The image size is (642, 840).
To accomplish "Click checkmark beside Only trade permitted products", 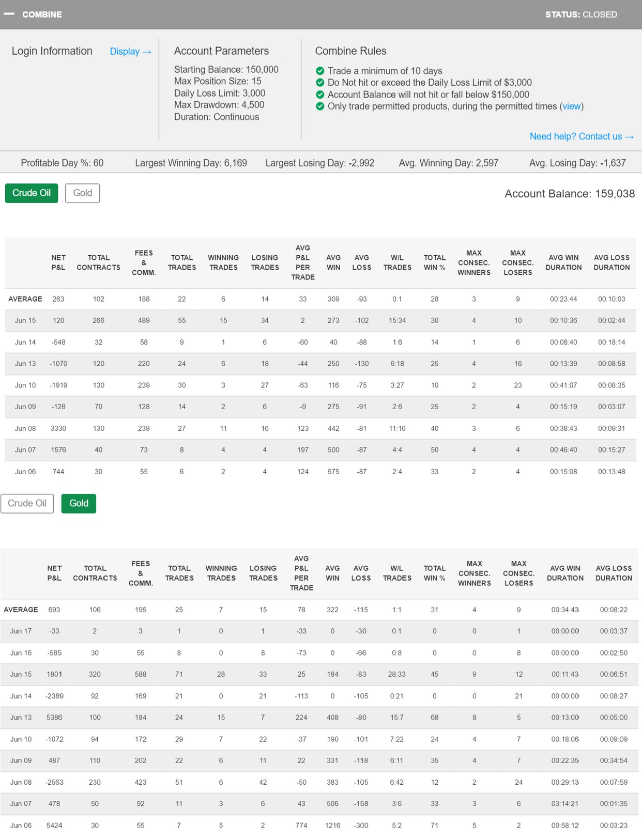I will click(320, 106).
